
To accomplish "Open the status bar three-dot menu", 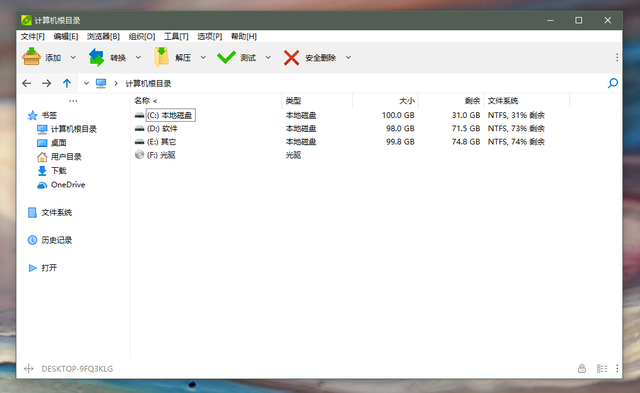I will point(617,369).
